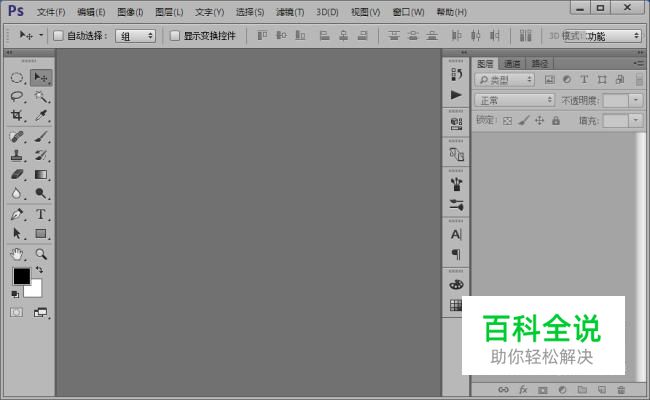Toggle shape layer filter
650x400 pixels.
click(602, 80)
